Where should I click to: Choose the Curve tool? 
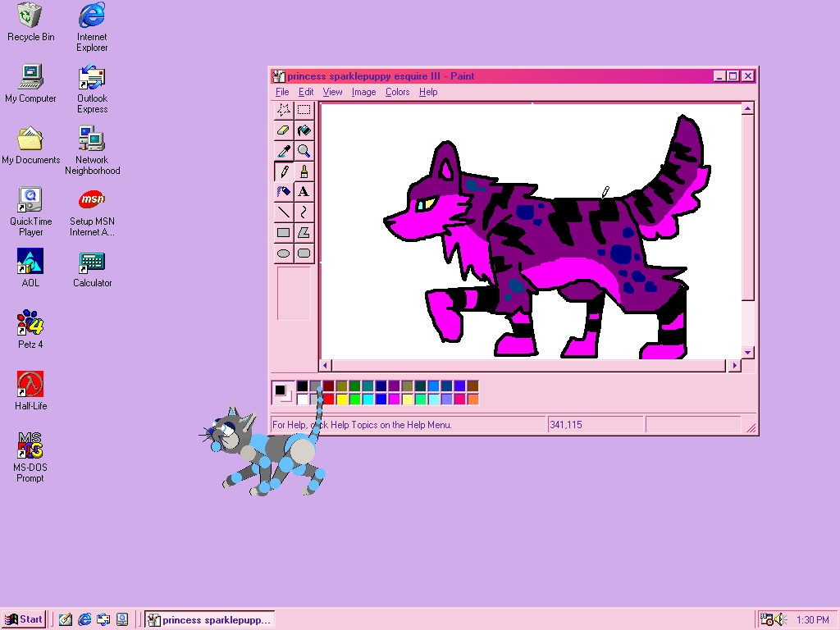point(304,211)
